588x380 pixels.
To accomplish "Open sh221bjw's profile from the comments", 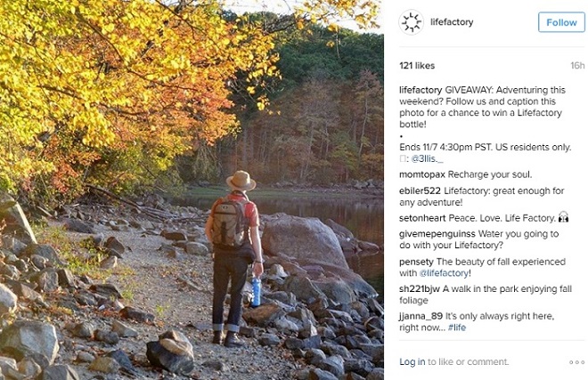I will tap(420, 288).
